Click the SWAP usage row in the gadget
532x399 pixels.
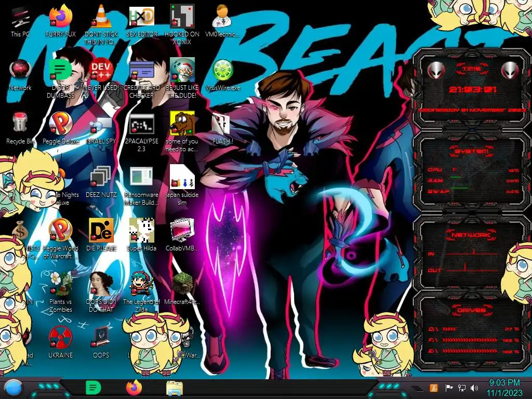click(x=473, y=192)
